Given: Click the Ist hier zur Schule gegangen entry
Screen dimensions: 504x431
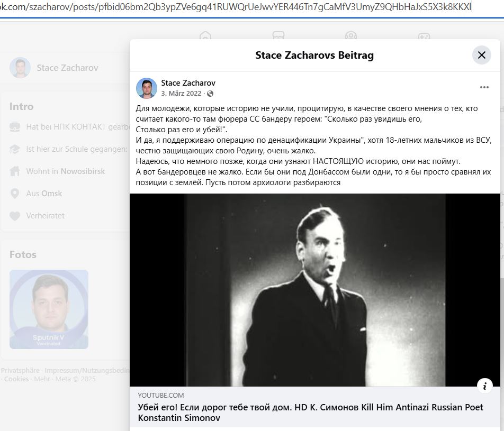Looking at the screenshot, I should [x=77, y=149].
